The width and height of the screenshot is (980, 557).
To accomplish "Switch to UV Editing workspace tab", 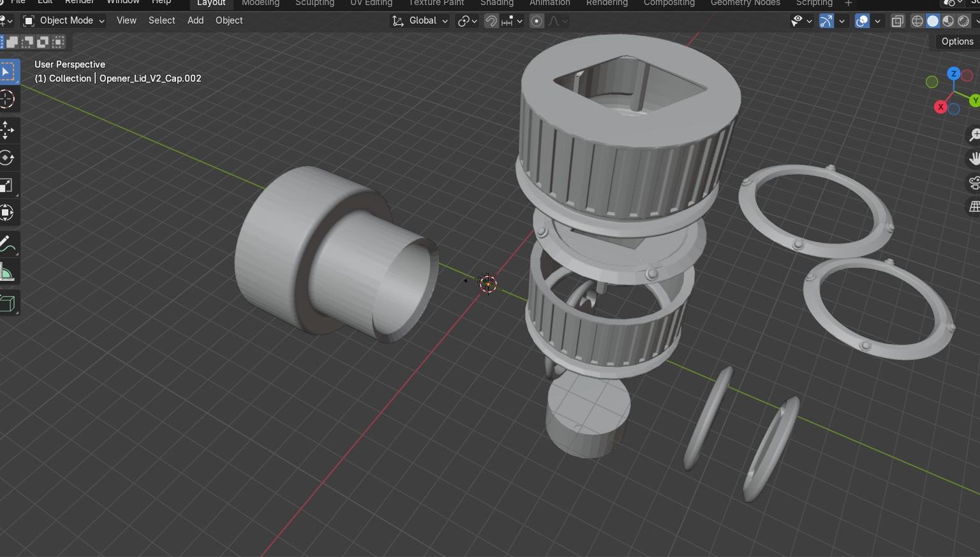I will click(x=371, y=3).
